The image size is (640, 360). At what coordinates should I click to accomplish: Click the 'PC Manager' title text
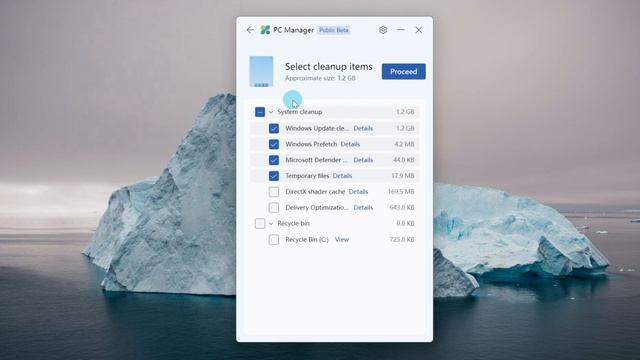pos(293,30)
